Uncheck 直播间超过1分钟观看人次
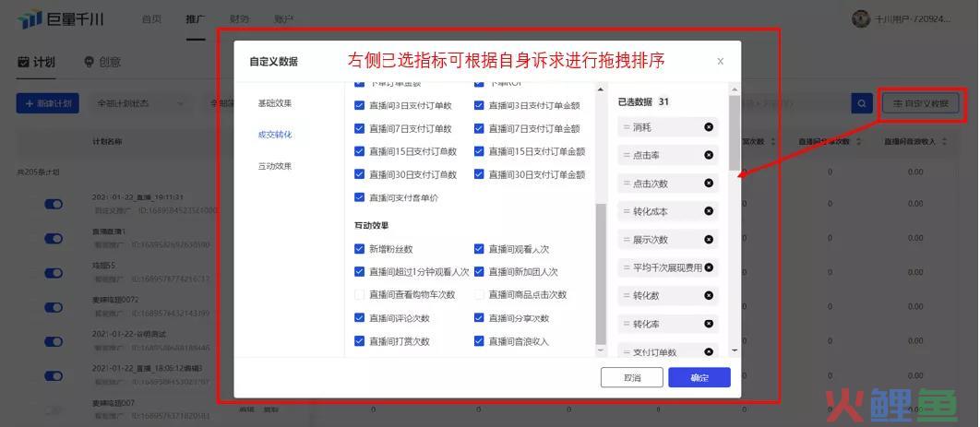This screenshot has width=980, height=427. 359,271
